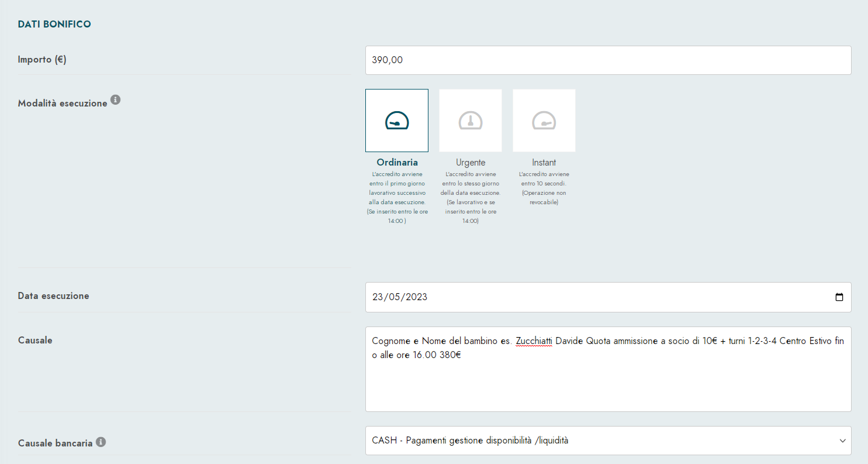Screen dimensions: 868x464
Task: Click the Modalità esecuzione label
Action: tap(63, 103)
